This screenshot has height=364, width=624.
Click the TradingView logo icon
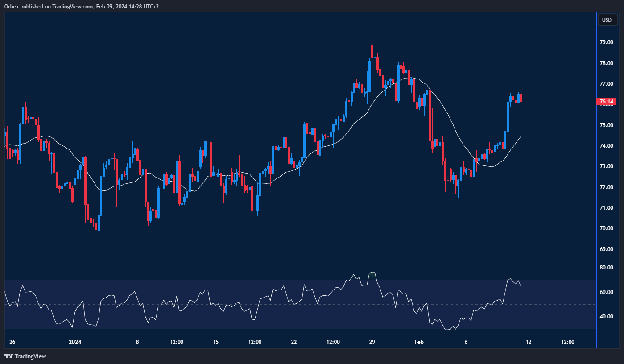(8, 356)
